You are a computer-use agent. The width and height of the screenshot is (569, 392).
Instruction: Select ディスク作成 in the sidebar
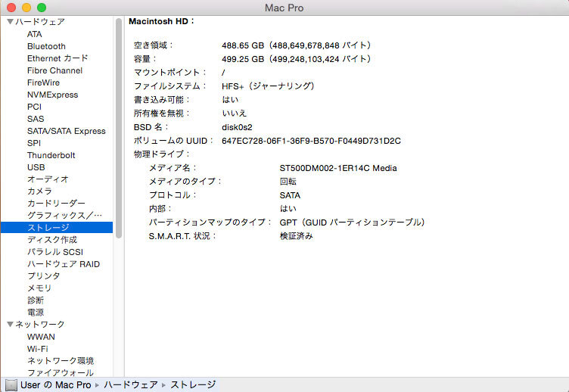pos(52,240)
